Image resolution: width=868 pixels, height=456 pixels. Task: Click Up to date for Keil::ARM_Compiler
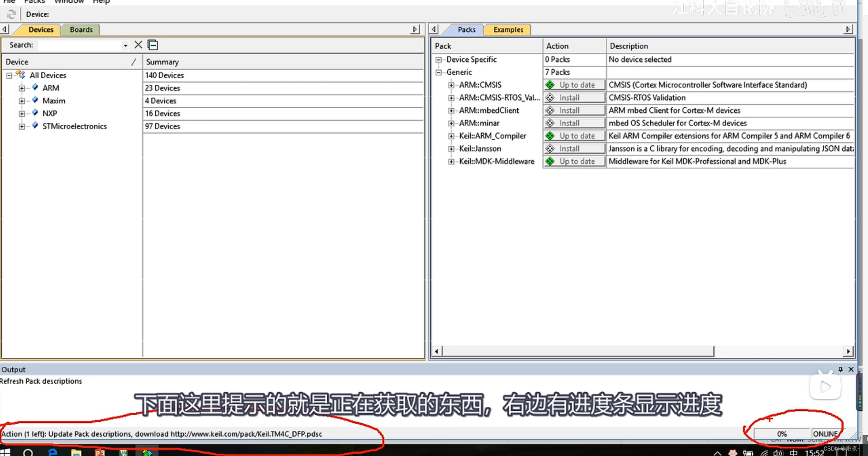pos(574,135)
